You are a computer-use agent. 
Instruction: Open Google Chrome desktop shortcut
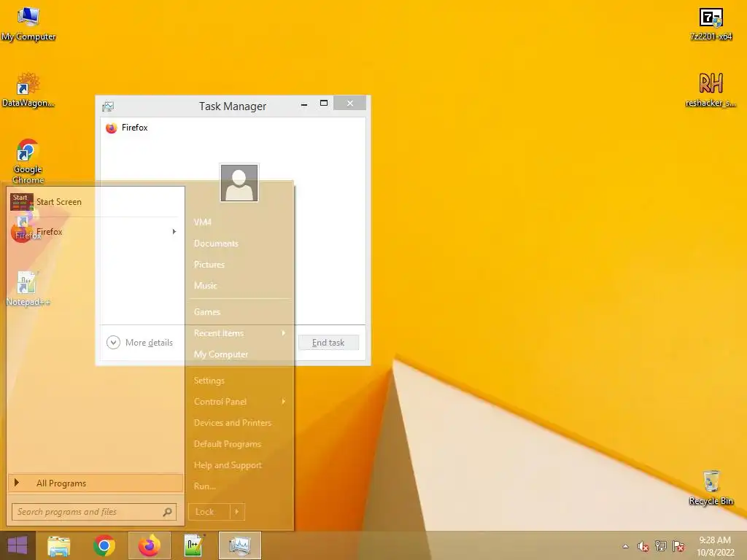click(x=28, y=161)
